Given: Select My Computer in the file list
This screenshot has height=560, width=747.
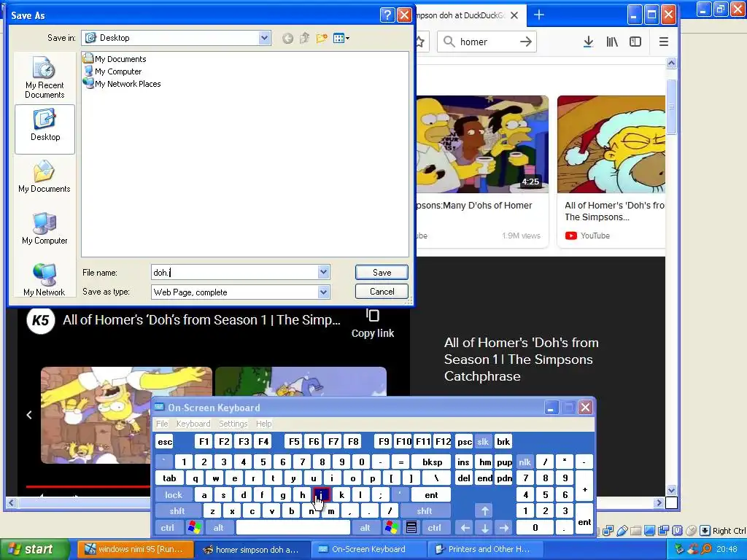Looking at the screenshot, I should point(112,71).
